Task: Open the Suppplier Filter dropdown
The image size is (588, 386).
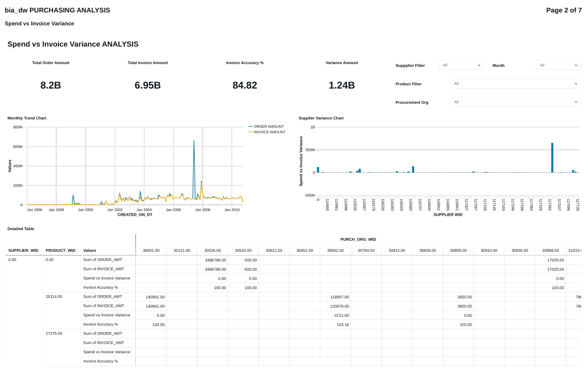Action: pos(461,65)
